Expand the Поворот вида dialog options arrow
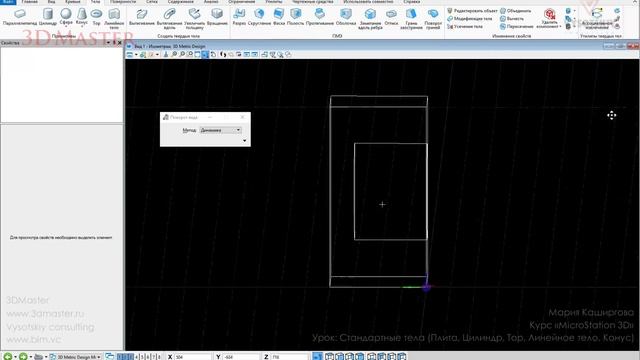Image resolution: width=640 pixels, height=360 pixels. tap(244, 141)
